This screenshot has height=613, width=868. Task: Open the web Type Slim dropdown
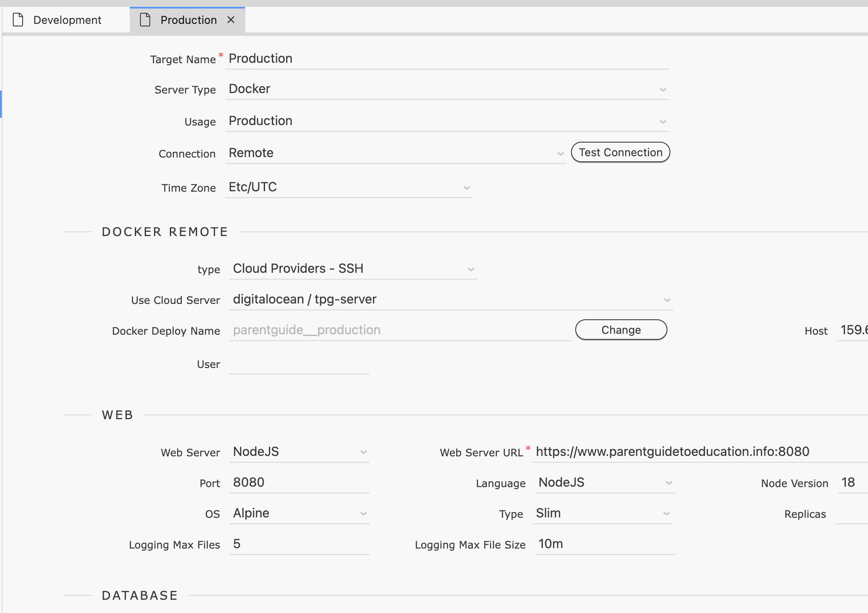pyautogui.click(x=602, y=513)
